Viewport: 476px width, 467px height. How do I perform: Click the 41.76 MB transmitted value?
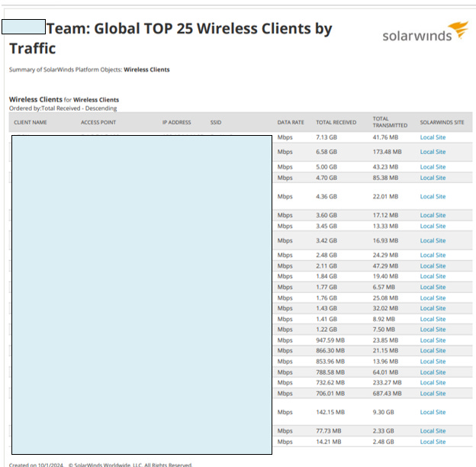tap(385, 137)
